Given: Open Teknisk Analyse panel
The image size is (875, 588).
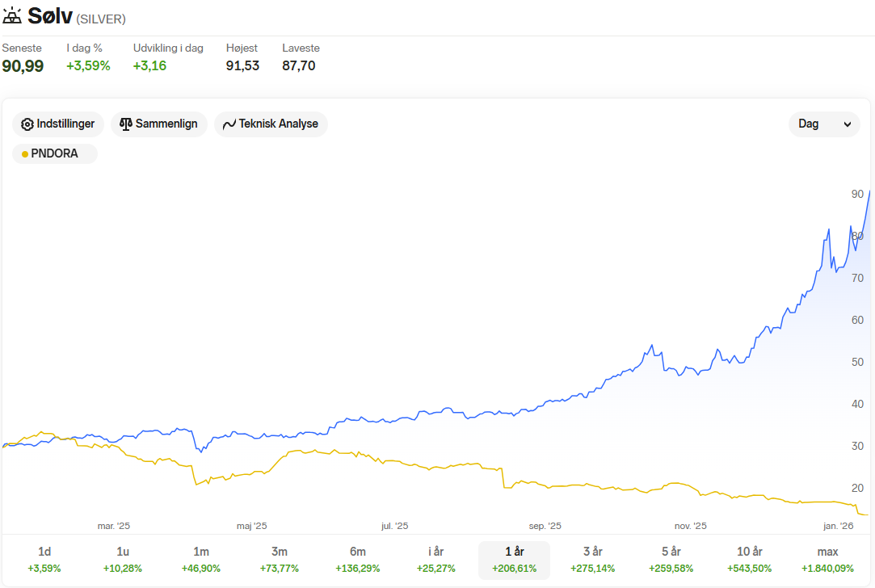Looking at the screenshot, I should (271, 124).
